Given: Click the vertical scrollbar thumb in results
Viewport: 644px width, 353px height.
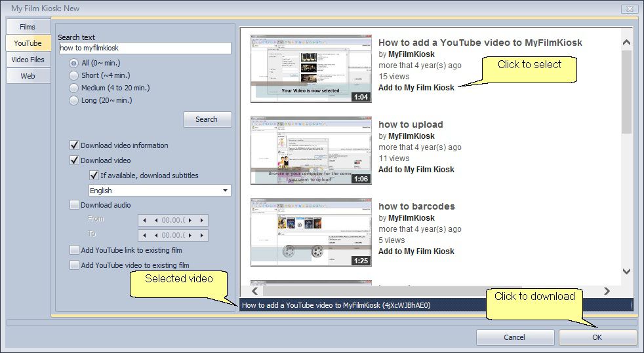Looking at the screenshot, I should point(626,92).
